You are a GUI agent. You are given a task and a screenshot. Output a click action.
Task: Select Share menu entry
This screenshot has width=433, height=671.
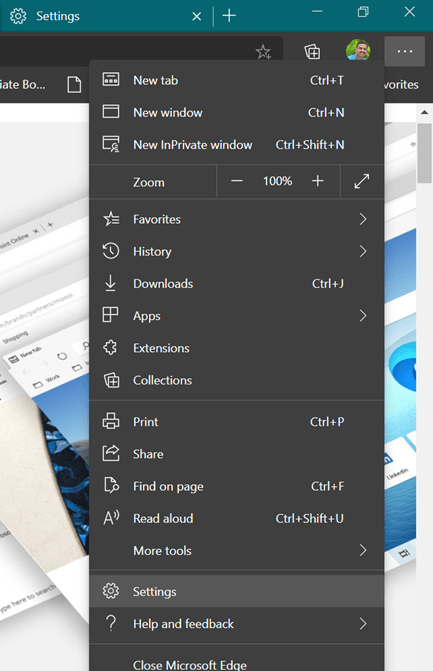(x=236, y=454)
